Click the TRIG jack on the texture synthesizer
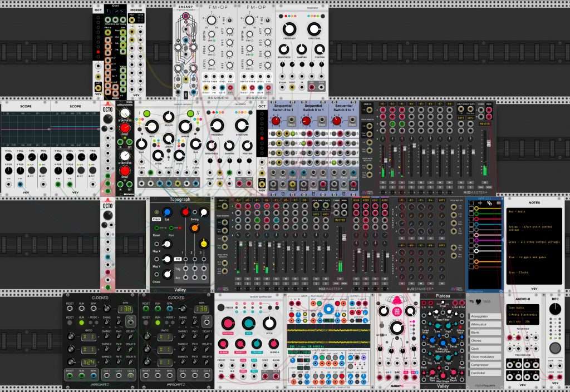This screenshot has width=570, height=392. (232, 366)
